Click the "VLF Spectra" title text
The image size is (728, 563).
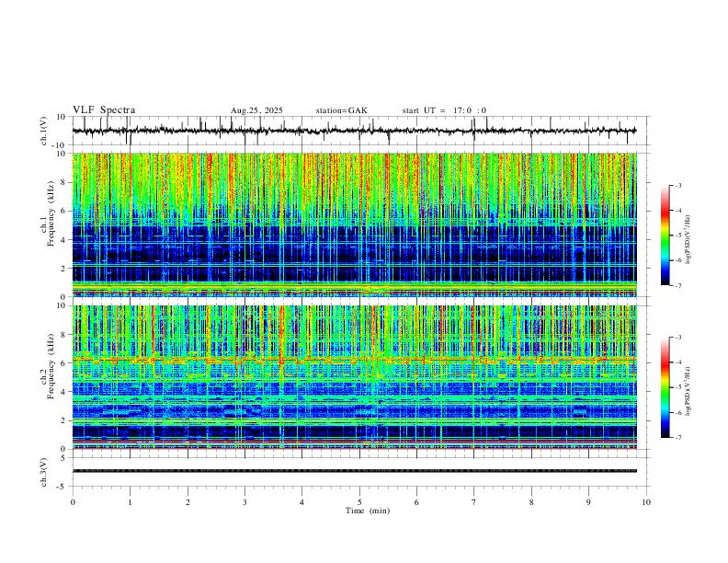(104, 109)
